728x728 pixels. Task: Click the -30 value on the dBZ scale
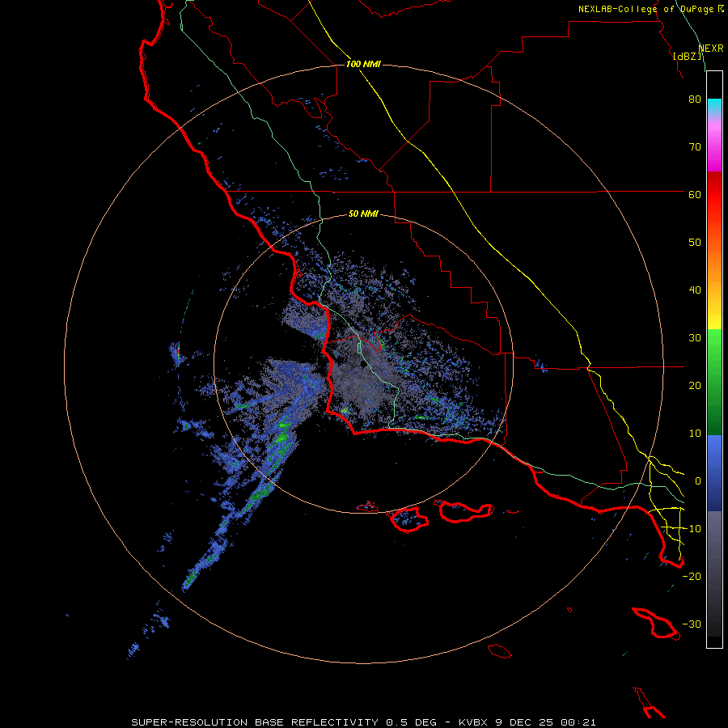coord(692,624)
